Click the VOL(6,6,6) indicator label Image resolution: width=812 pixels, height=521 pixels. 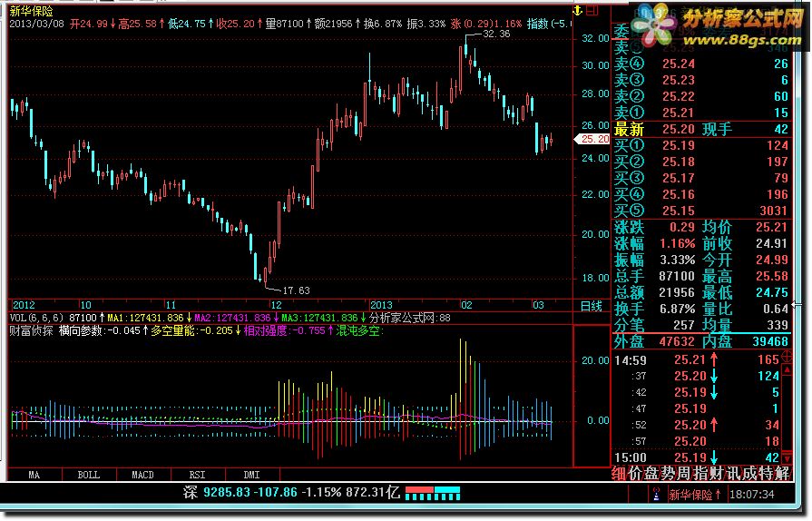tap(37, 318)
